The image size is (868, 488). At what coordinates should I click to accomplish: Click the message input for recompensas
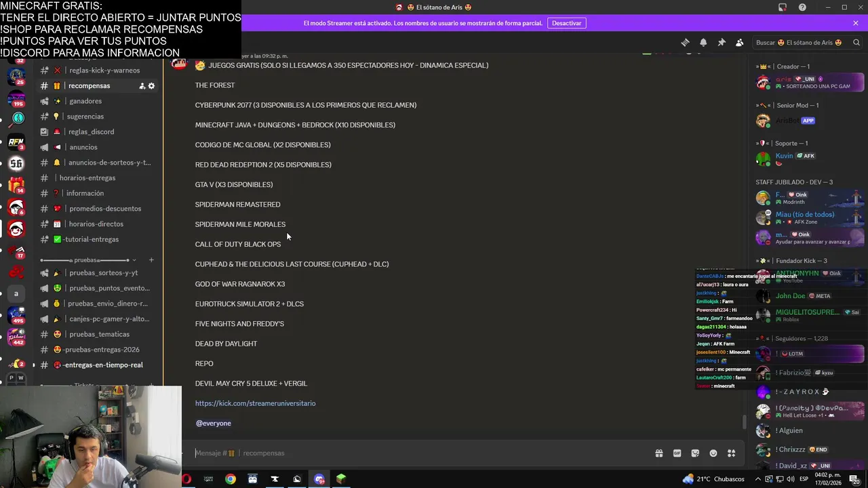(x=420, y=453)
